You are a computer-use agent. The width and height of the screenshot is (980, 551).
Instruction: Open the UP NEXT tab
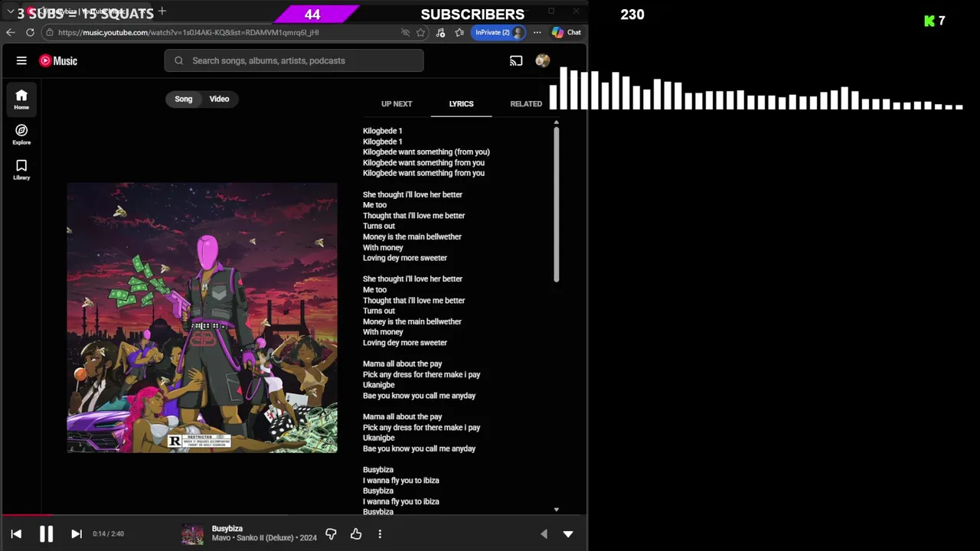397,103
